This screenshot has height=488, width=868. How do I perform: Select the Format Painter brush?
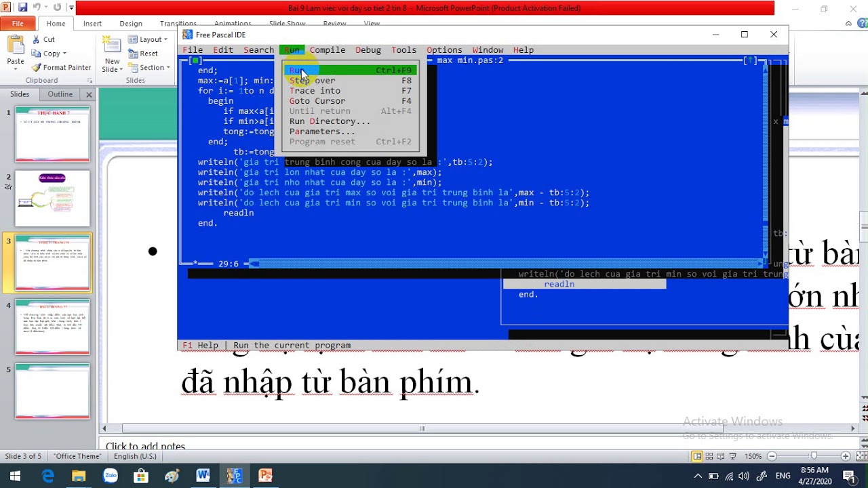[x=61, y=67]
